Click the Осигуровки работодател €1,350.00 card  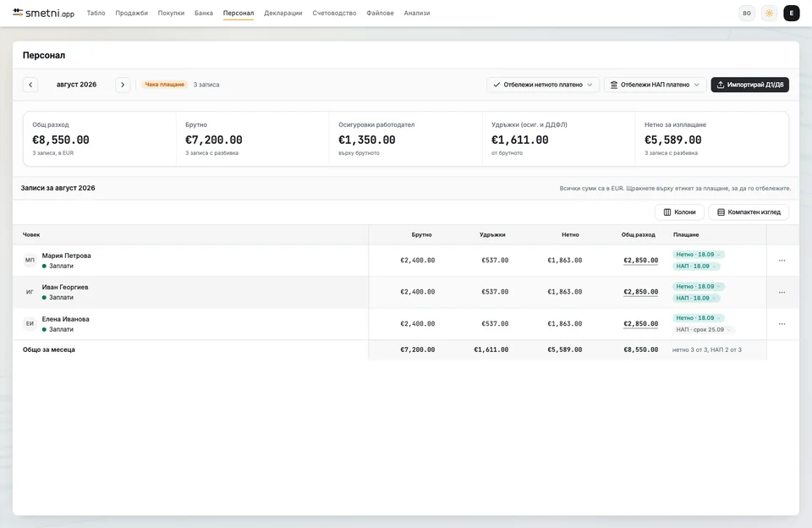[405, 139]
